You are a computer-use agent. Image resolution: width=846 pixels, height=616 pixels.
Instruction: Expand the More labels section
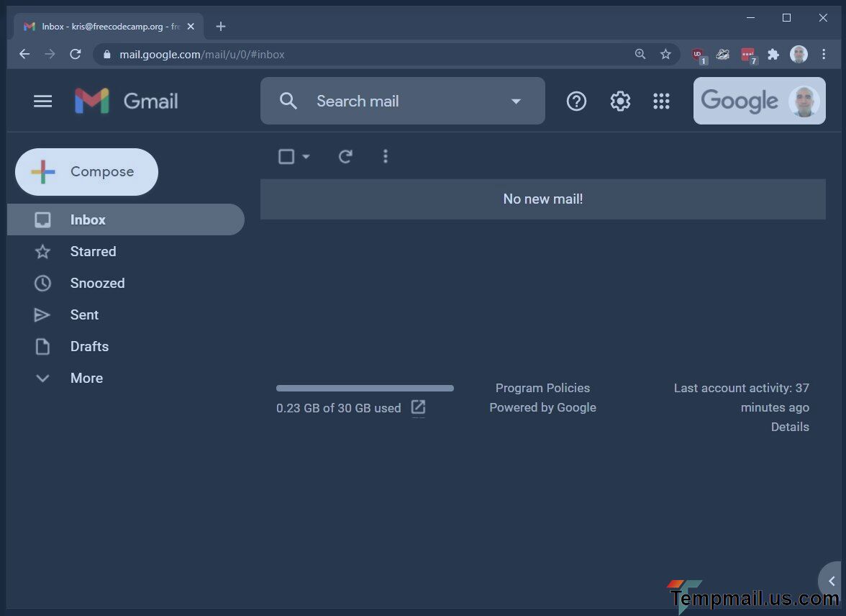[86, 378]
